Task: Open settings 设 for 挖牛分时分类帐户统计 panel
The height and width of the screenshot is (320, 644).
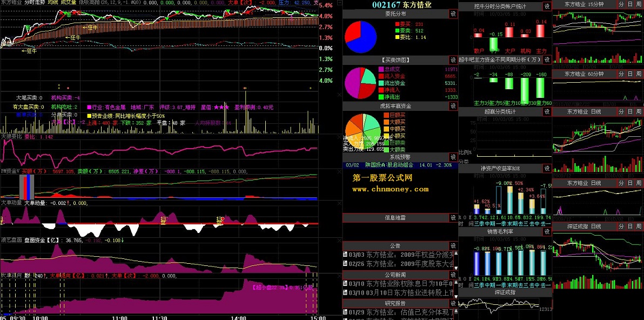Action: [547, 6]
